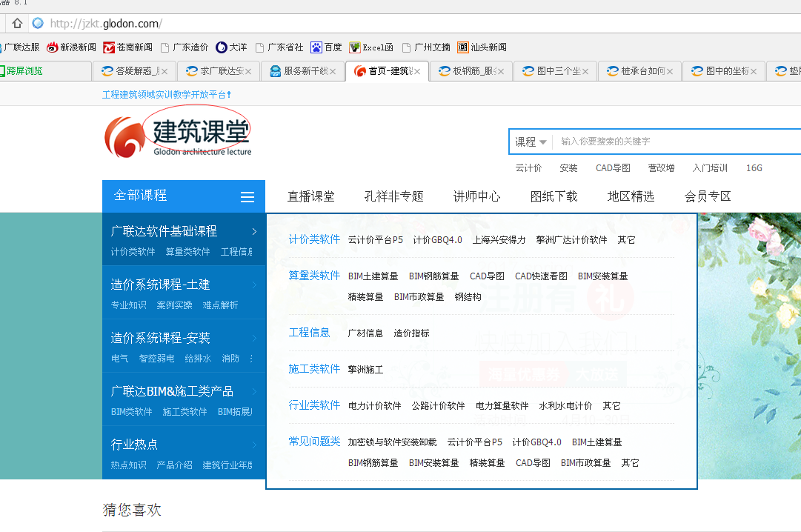Click the 跨屏浏览 button
801x532 pixels.
click(x=21, y=71)
